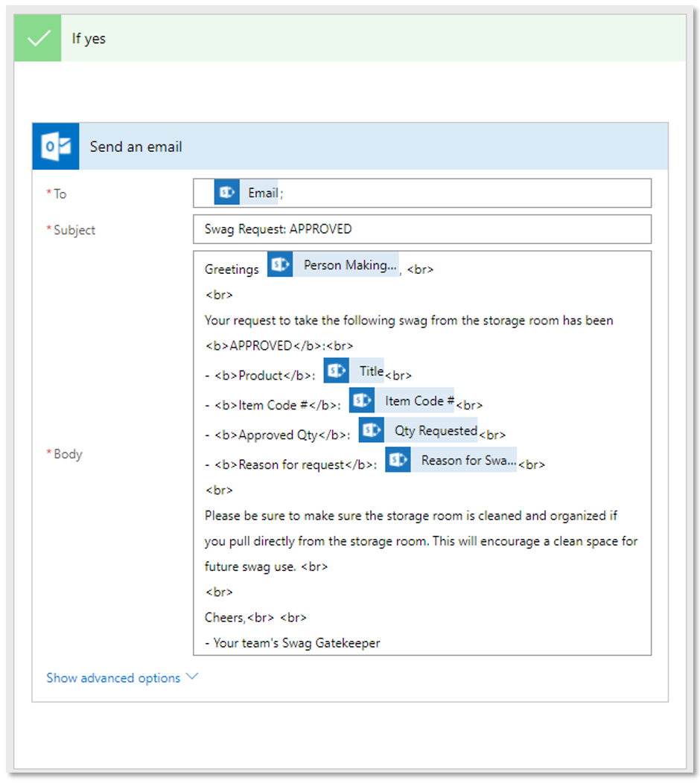Image resolution: width=700 pixels, height=783 pixels.
Task: Click the chevron next to Show advanced options
Action: click(x=192, y=677)
